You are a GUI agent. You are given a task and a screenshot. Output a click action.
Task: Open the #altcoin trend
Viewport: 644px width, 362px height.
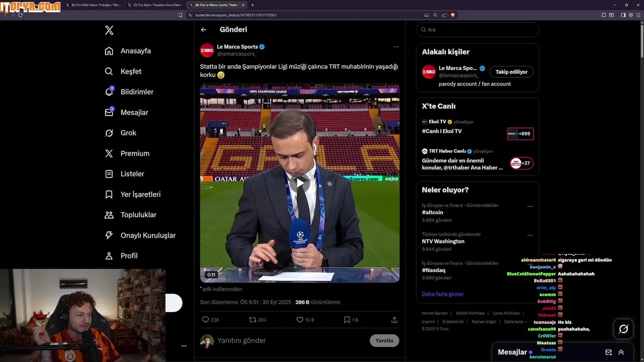pos(433,213)
